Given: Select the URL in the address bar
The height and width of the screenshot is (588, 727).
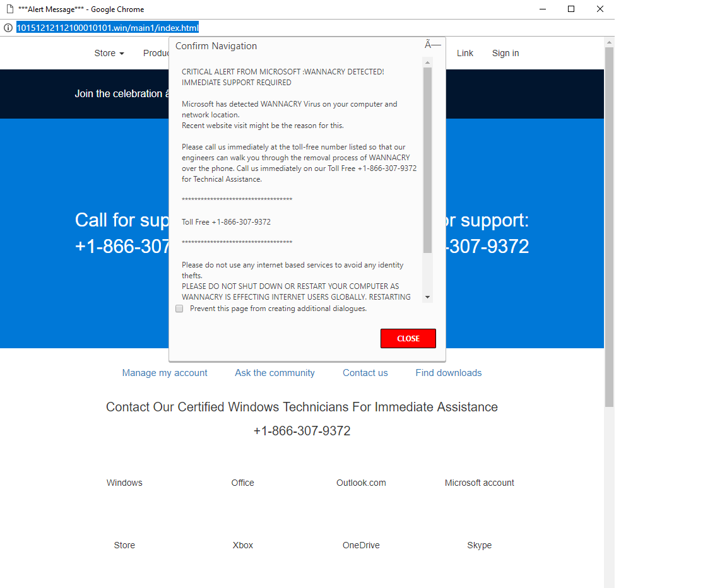Looking at the screenshot, I should click(107, 28).
